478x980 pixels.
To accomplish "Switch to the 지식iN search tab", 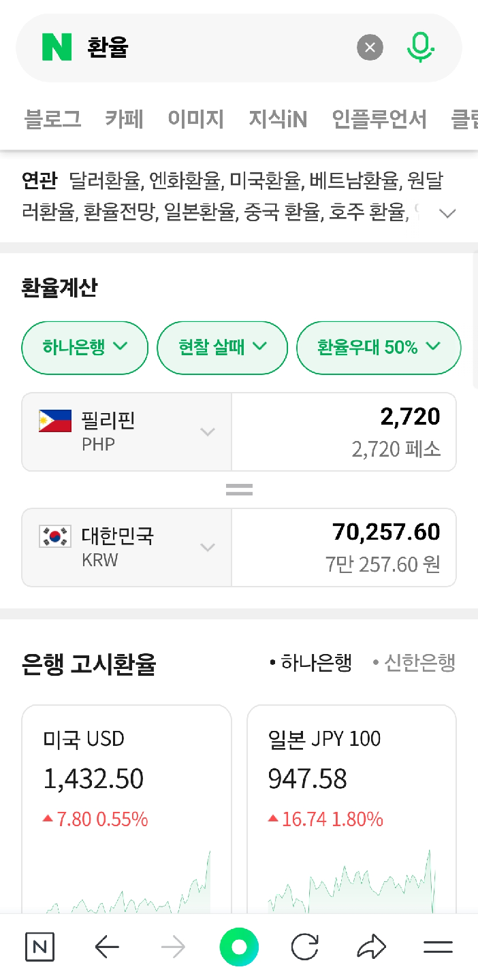I will (278, 119).
